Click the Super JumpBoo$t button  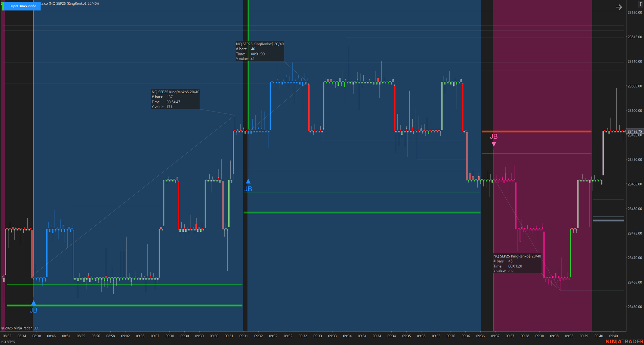(22, 6)
